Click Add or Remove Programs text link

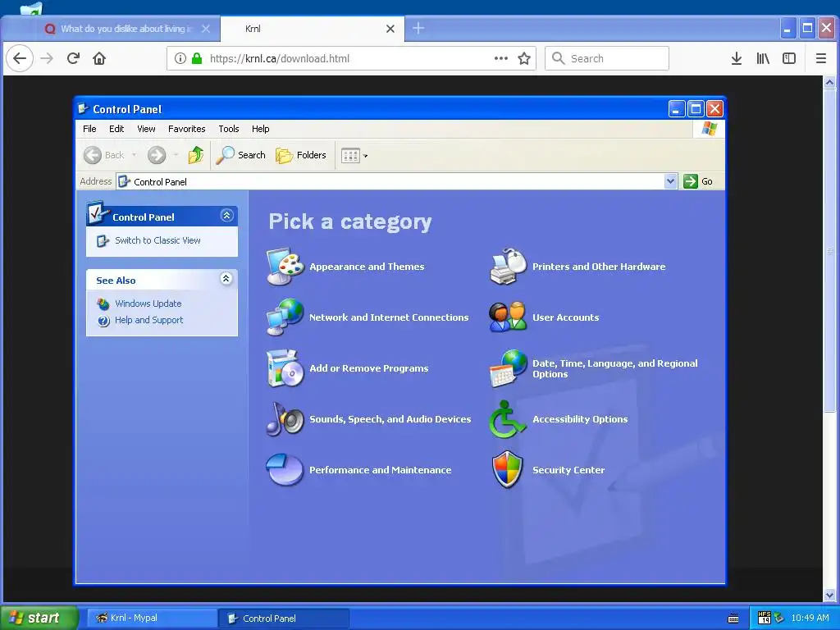pyautogui.click(x=368, y=368)
